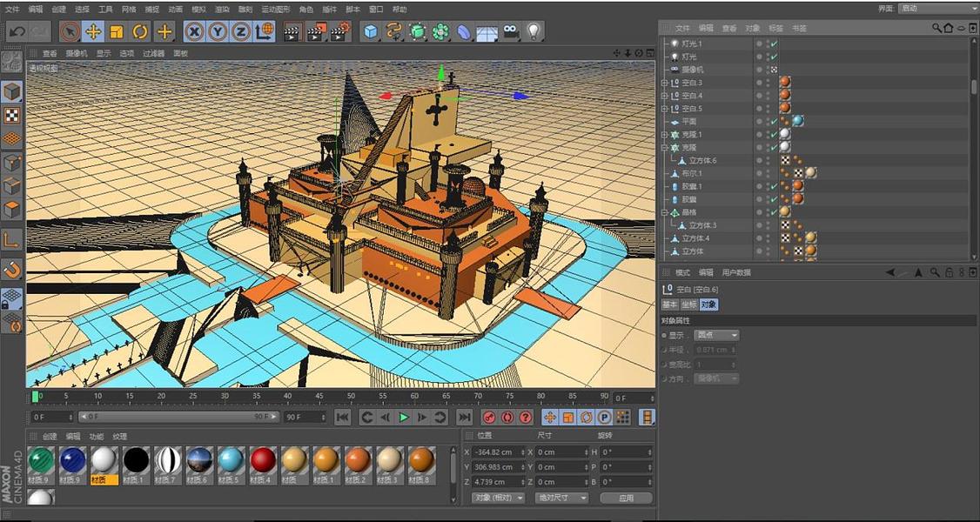980x522 pixels.
Task: Open the 显示 dropdown set to 圆点
Action: click(716, 335)
